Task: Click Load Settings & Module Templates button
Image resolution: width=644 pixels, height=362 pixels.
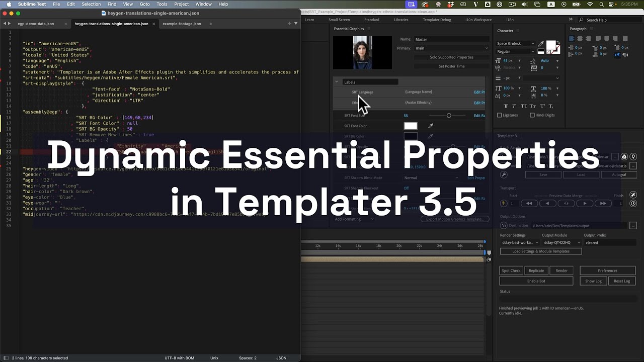Action: coord(541,251)
